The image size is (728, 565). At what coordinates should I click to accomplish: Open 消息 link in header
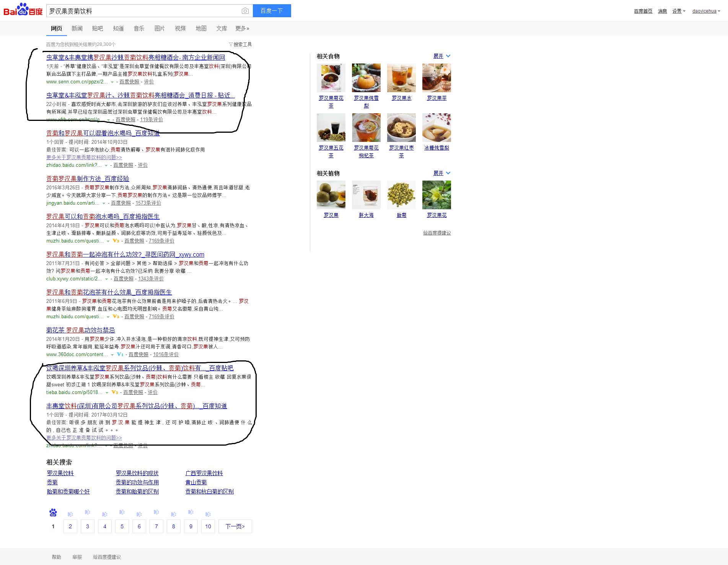pos(662,11)
